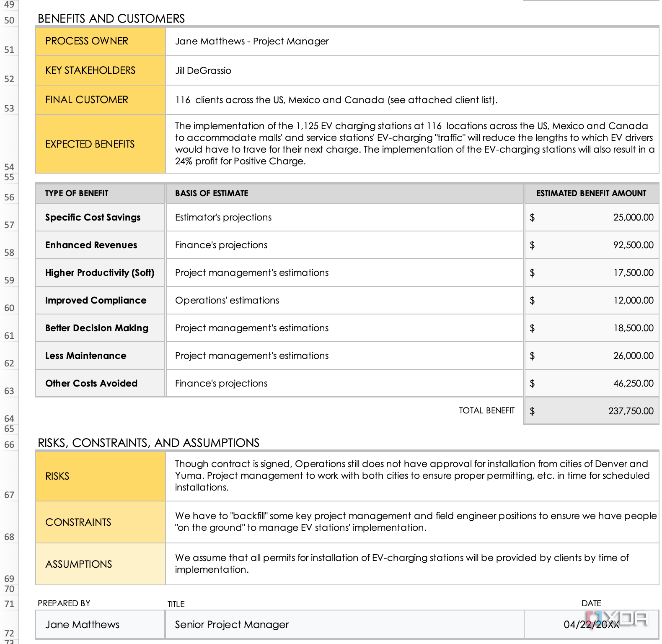The height and width of the screenshot is (644, 662).
Task: Select the TYPE OF BENEFIT column header
Action: pyautogui.click(x=100, y=193)
